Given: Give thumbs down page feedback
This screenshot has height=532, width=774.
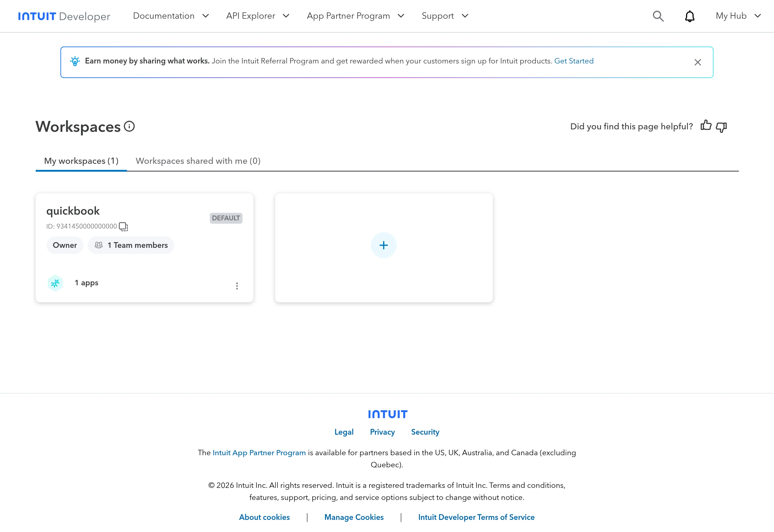Looking at the screenshot, I should pos(721,127).
